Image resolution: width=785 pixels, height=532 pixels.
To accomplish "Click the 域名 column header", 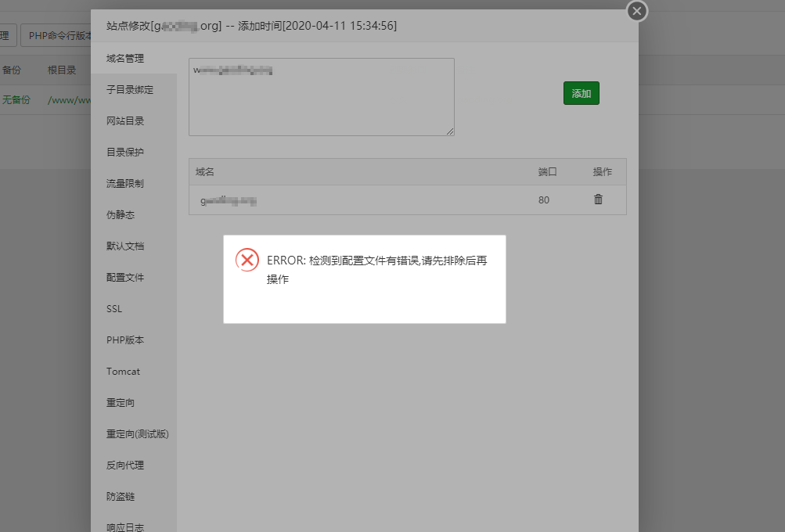I will 205,171.
